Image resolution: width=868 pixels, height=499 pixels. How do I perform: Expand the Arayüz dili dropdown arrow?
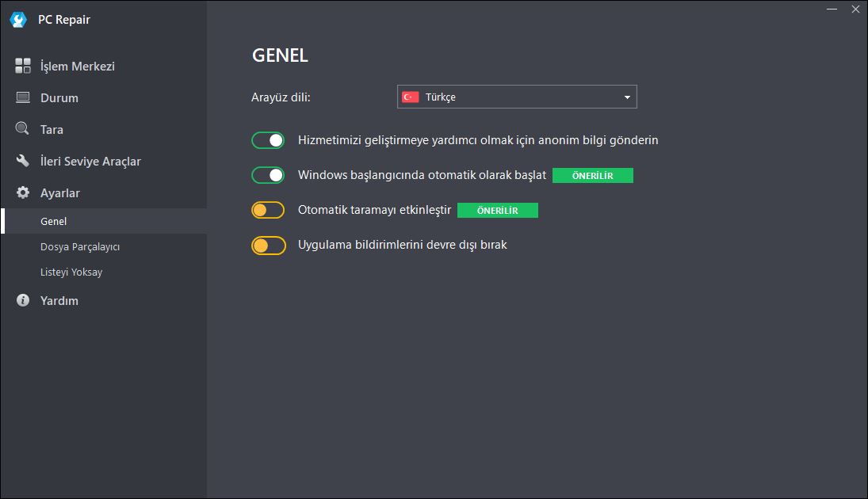click(x=627, y=97)
